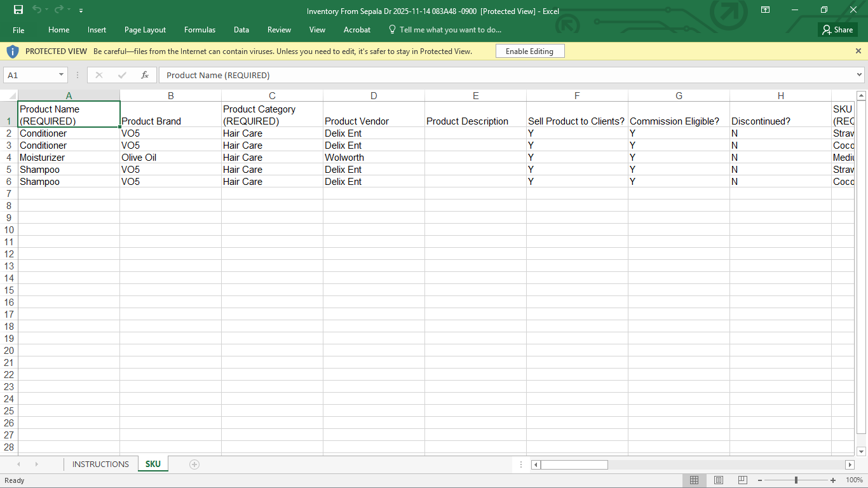868x488 pixels.
Task: Dismiss the Protected View message bar
Action: [x=858, y=51]
